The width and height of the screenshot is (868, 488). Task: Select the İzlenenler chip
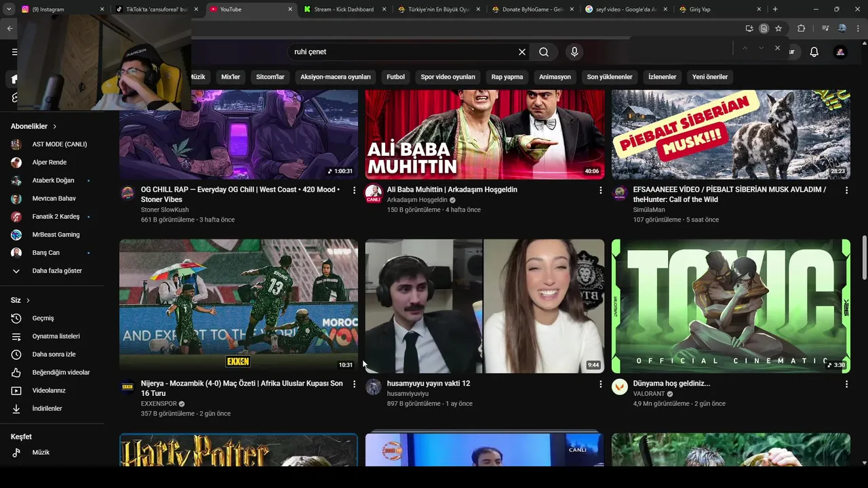pyautogui.click(x=662, y=77)
